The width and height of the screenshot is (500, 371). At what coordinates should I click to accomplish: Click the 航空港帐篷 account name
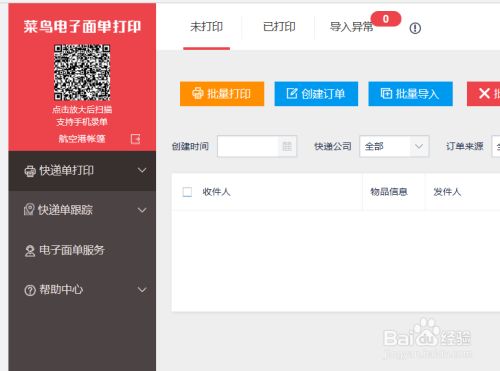[x=82, y=139]
